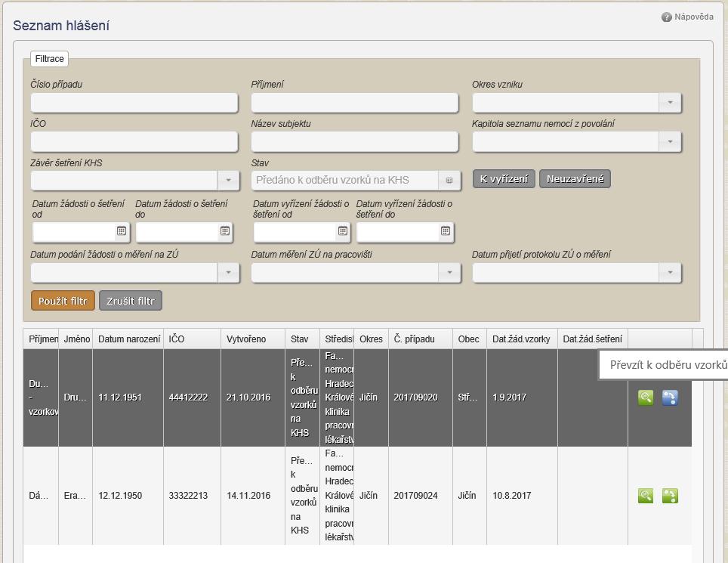
Task: Click the Nápověda link text
Action: 694,17
